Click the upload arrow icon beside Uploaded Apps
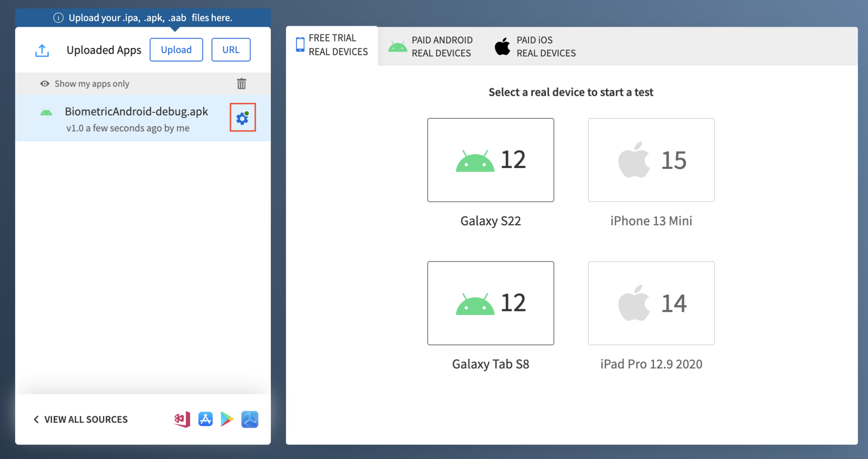Viewport: 868px width, 459px height. tap(42, 50)
